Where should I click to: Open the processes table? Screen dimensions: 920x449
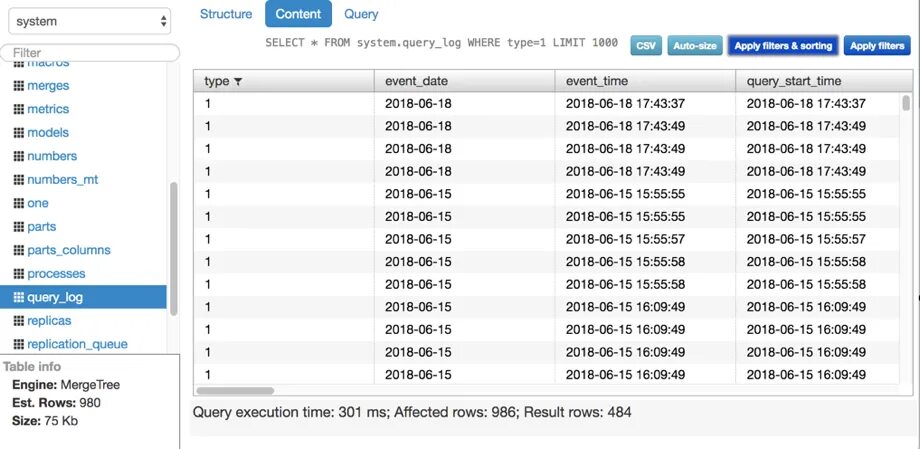click(56, 274)
